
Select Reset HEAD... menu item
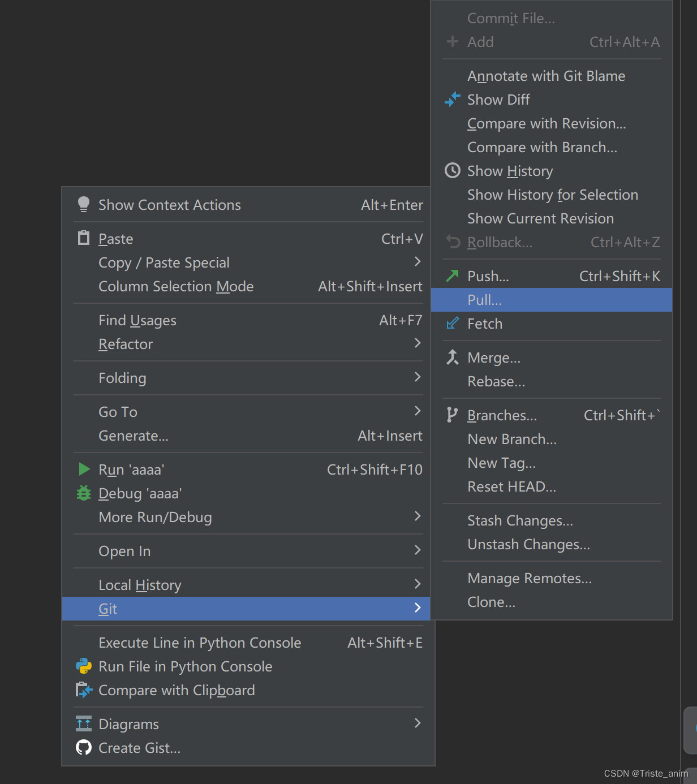click(x=552, y=486)
